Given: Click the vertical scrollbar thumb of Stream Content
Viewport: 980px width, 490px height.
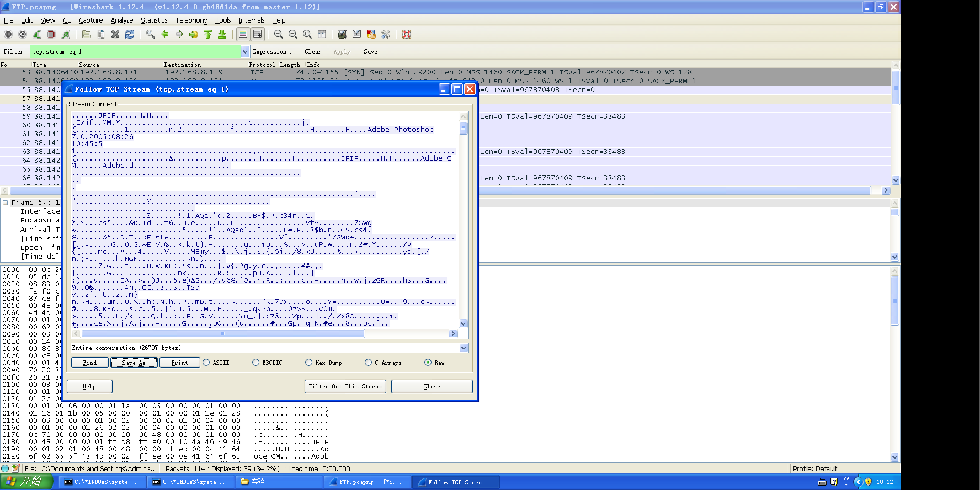Looking at the screenshot, I should pyautogui.click(x=464, y=128).
